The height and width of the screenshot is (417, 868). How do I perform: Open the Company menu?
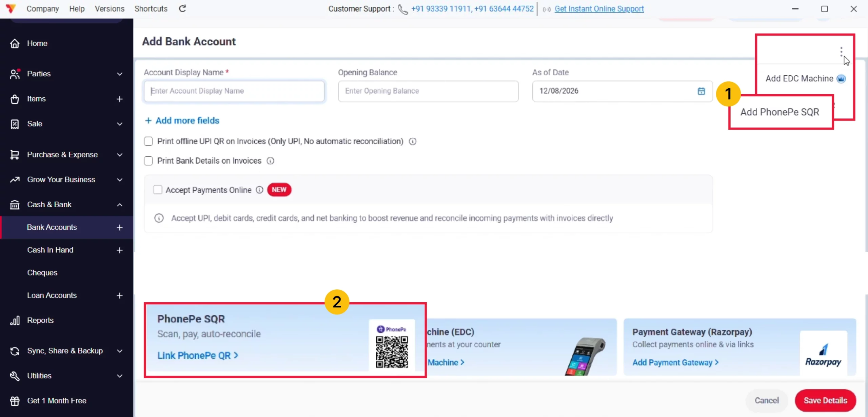(43, 8)
